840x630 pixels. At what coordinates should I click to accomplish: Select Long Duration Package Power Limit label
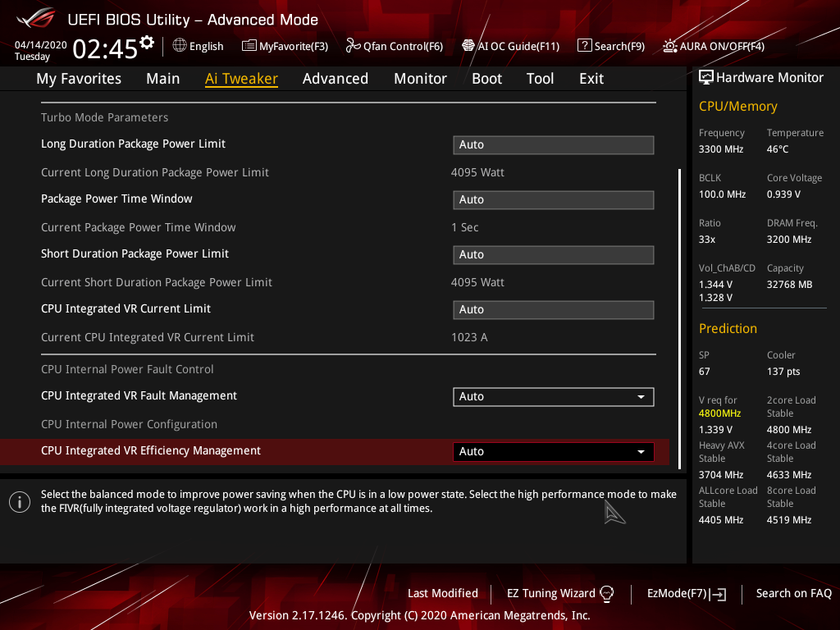coord(133,144)
